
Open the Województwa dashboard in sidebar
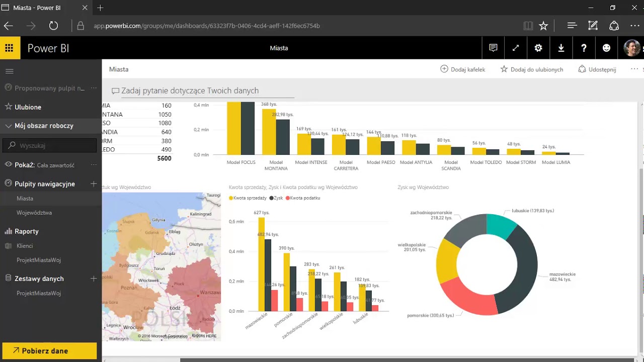[x=34, y=213]
